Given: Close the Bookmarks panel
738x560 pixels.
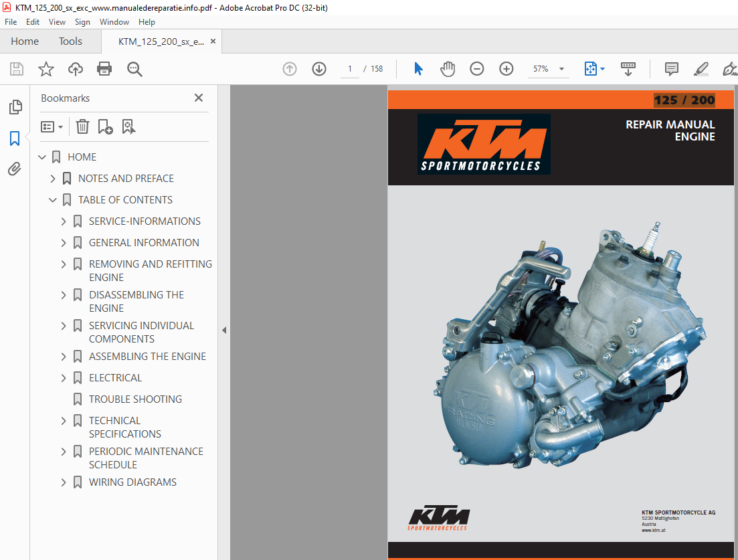Looking at the screenshot, I should coord(199,98).
